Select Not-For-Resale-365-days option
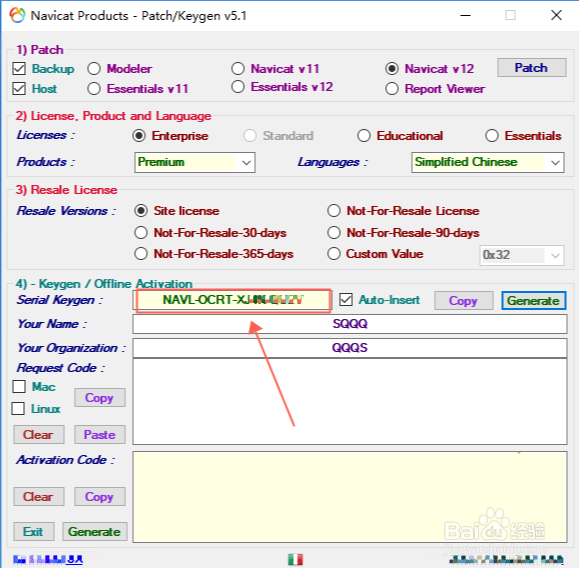579x570 pixels. 141,254
